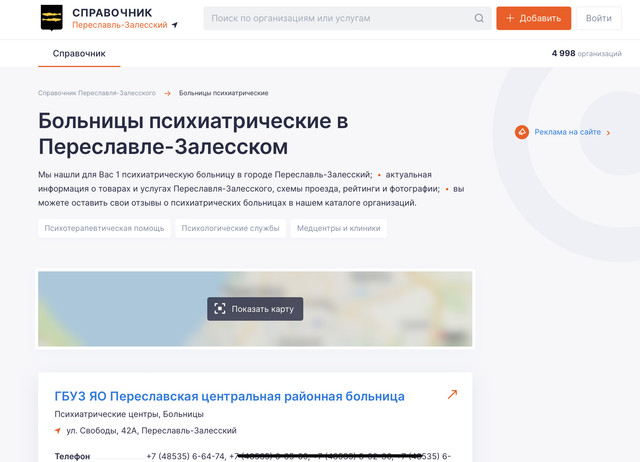This screenshot has width=640, height=462.
Task: Click the Войти button
Action: [x=599, y=18]
